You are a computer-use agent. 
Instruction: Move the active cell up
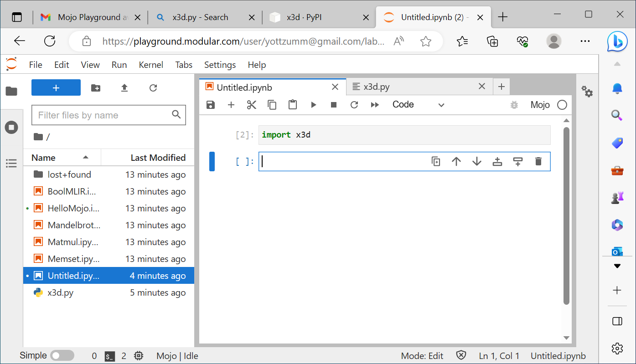456,161
